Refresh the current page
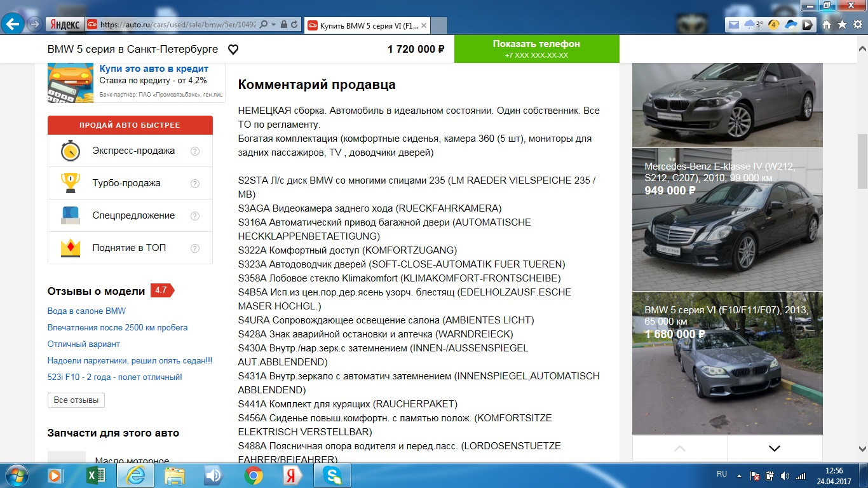This screenshot has width=868, height=488. click(294, 25)
